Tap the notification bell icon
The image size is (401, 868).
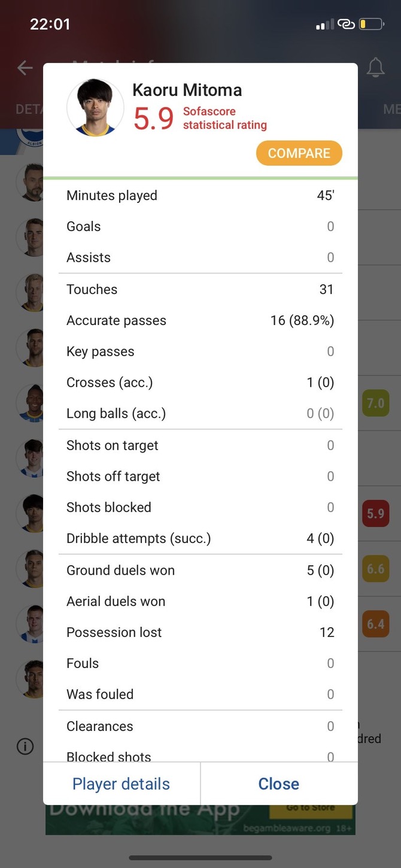point(375,68)
